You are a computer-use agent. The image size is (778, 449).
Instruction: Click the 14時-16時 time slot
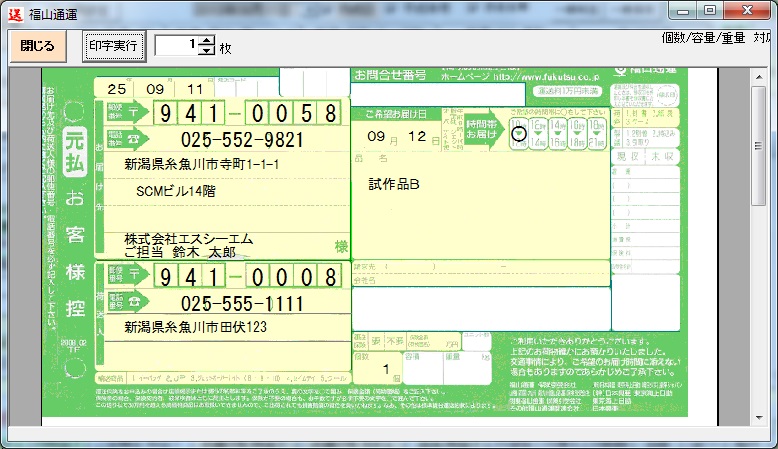(558, 134)
